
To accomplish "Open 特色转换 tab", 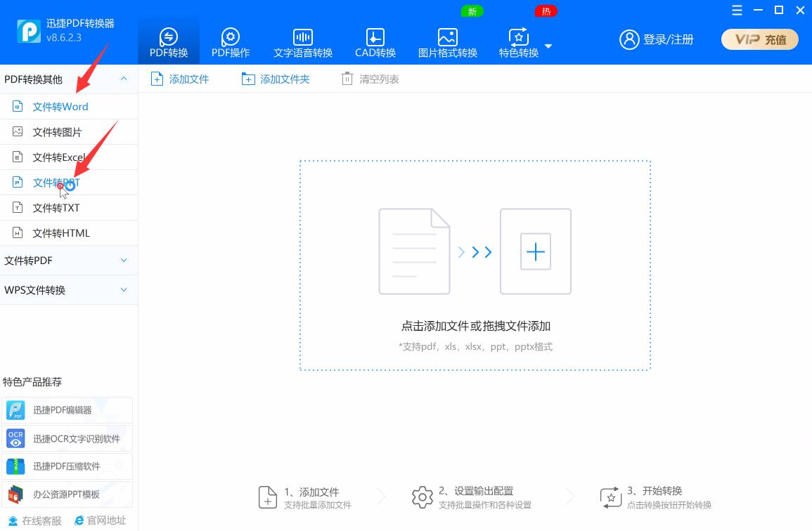I will pyautogui.click(x=518, y=43).
